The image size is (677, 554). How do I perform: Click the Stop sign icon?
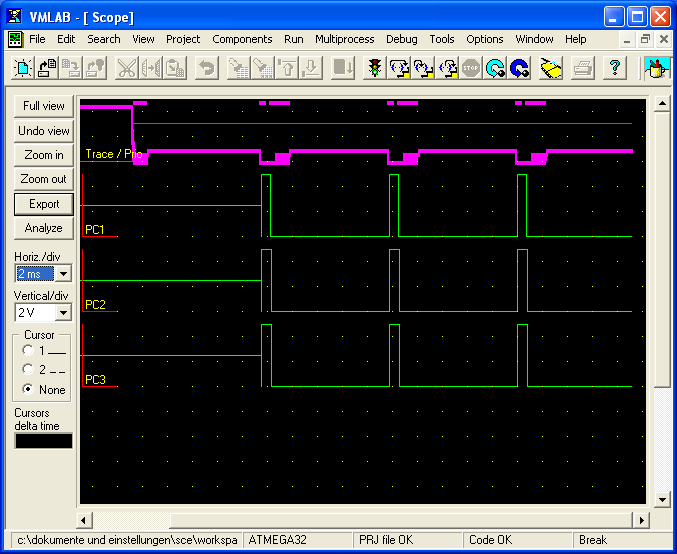click(471, 68)
